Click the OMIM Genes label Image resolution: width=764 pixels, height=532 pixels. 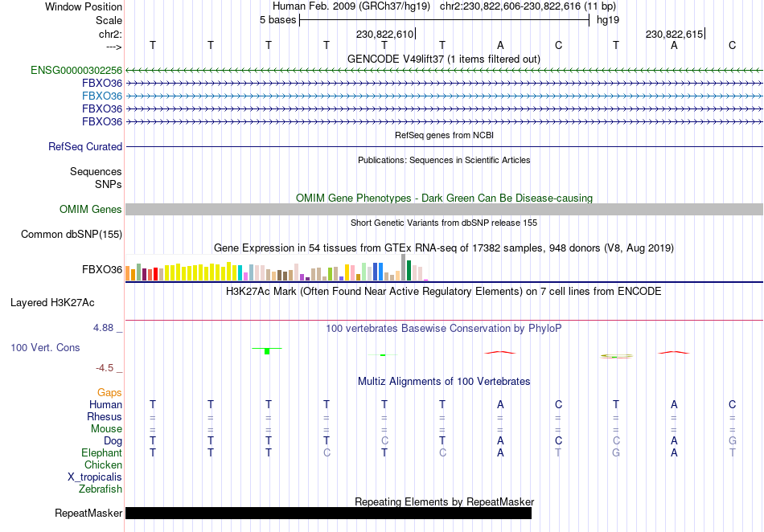pyautogui.click(x=91, y=209)
